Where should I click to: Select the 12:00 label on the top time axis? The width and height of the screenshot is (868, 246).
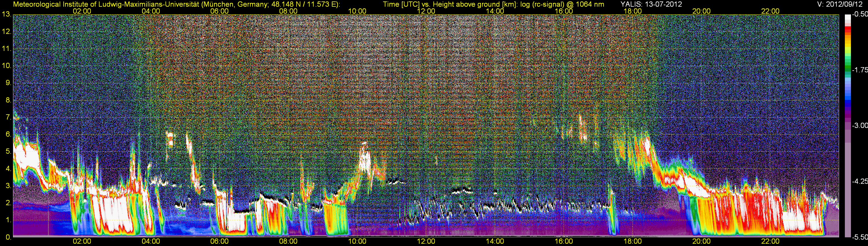click(426, 11)
